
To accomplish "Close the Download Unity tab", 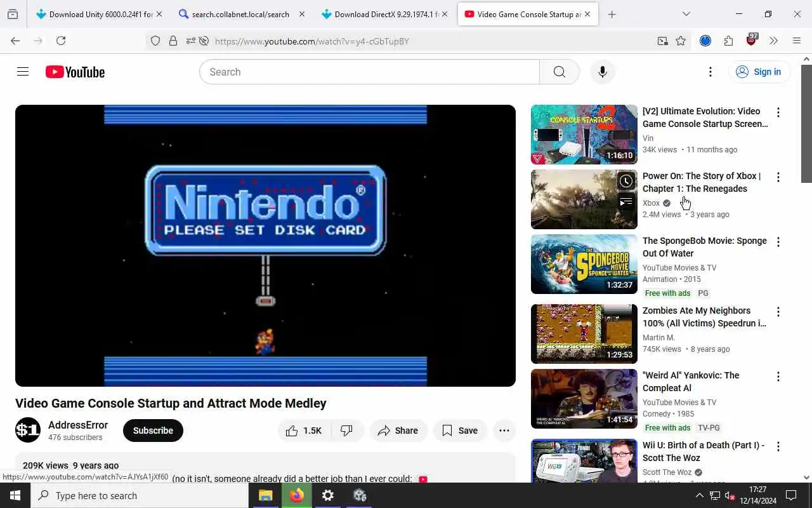I will 159,14.
